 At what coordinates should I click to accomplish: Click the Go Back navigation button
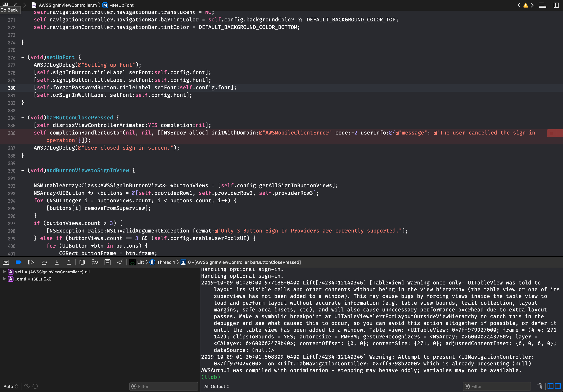point(15,5)
